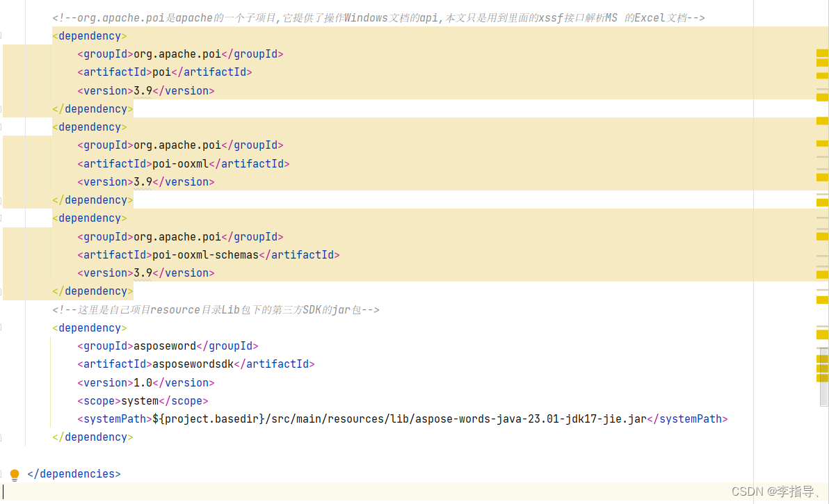Click the 'asposeword' groupId value

point(165,346)
